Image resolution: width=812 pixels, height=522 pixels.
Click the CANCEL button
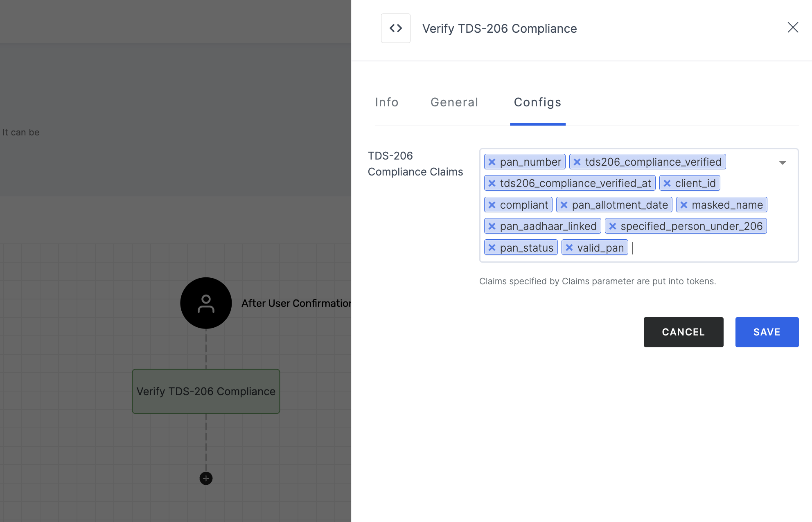[683, 331]
